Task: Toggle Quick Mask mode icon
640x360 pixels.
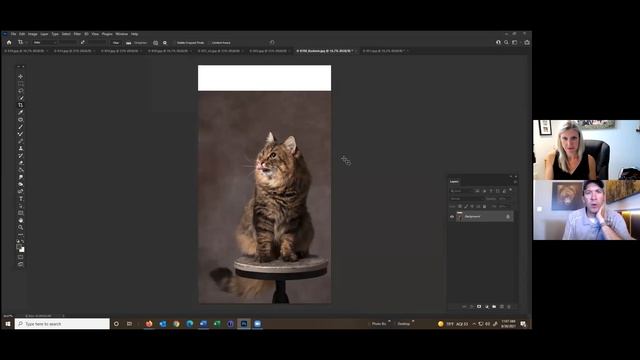Action: (20, 257)
